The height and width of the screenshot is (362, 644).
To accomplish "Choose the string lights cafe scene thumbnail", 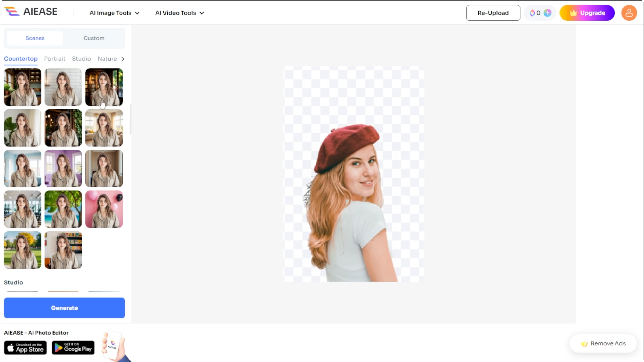I will pos(63,128).
